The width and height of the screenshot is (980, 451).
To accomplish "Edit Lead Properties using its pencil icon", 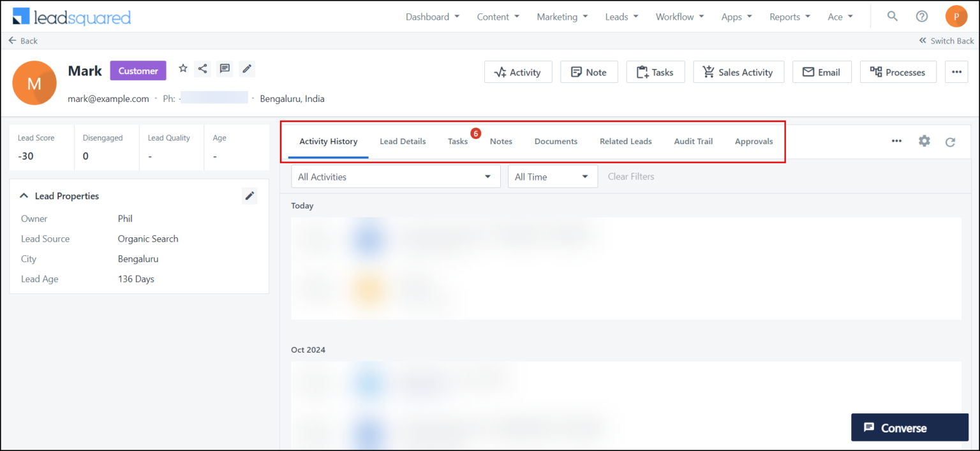I will pos(249,195).
